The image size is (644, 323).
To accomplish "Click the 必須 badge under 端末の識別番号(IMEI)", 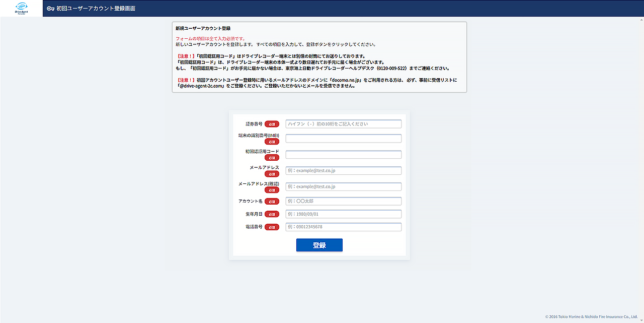I will pos(272,142).
